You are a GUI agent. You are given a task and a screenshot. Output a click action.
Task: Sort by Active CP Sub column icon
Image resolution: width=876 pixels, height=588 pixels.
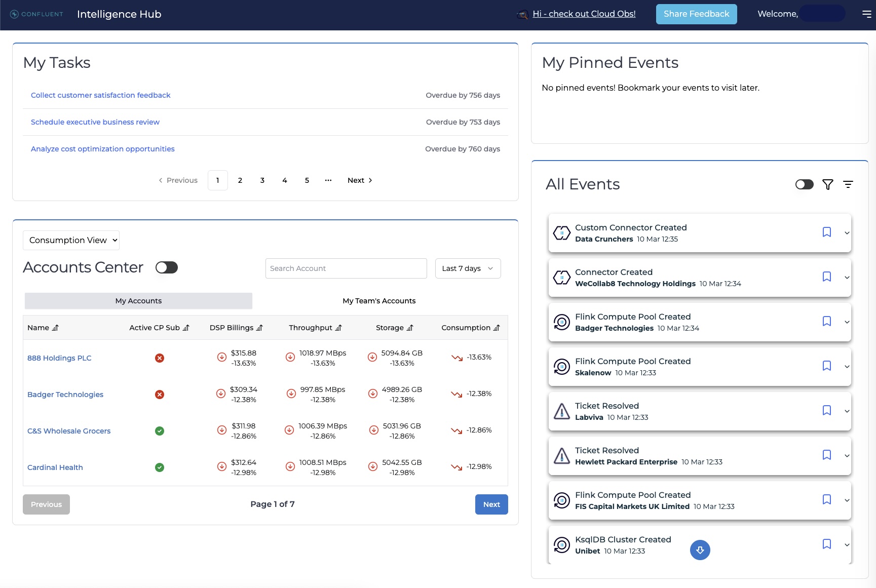186,328
